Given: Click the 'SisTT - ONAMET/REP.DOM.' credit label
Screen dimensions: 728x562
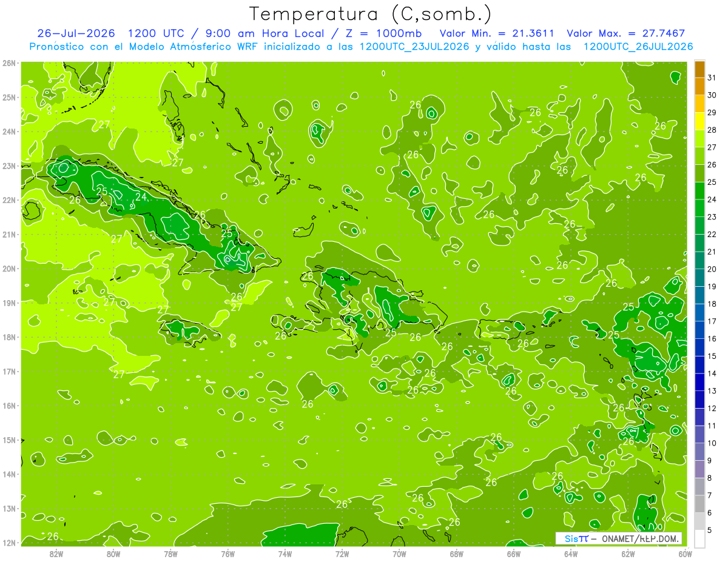Looking at the screenshot, I should pyautogui.click(x=618, y=538).
